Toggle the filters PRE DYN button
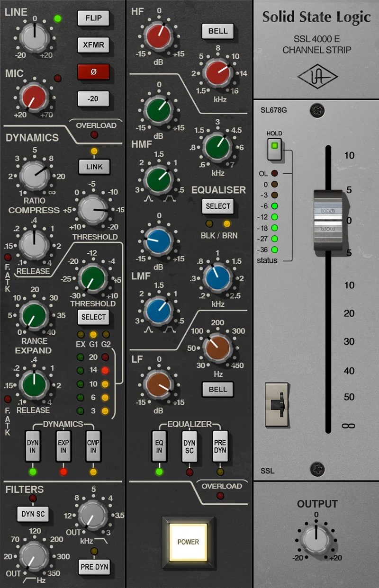The height and width of the screenshot is (588, 379). 94,567
